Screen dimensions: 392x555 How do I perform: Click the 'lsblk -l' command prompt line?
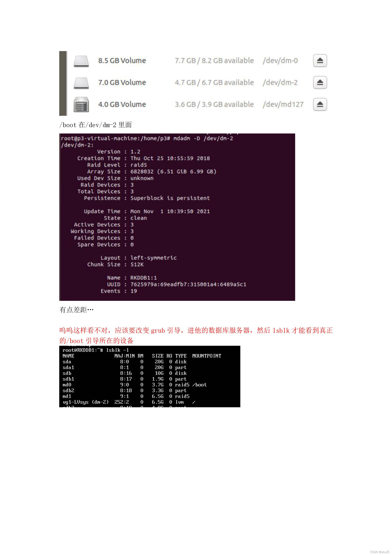(x=96, y=350)
